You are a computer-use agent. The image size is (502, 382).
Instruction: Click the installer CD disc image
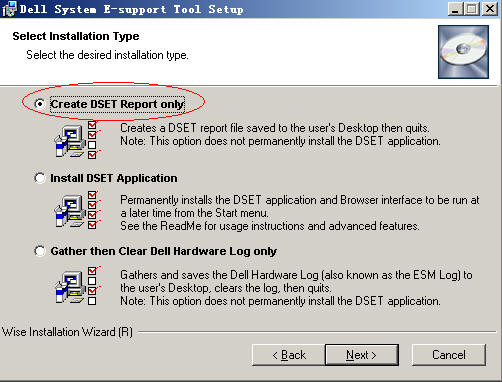[x=463, y=52]
